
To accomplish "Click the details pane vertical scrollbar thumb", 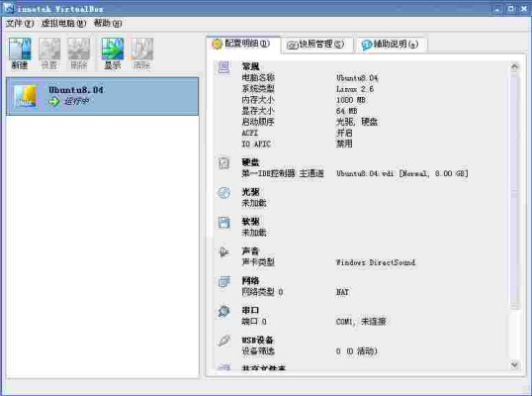I will tap(514, 192).
